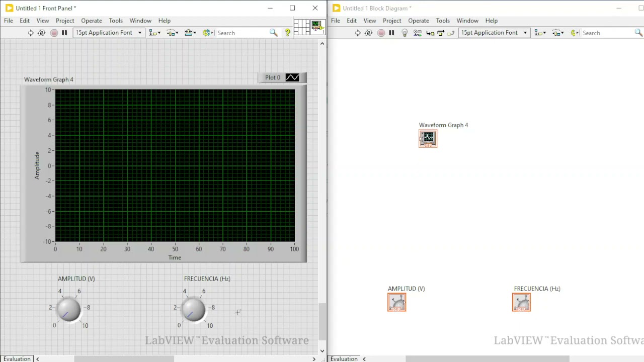Screen dimensions: 644x362
Task: Open Front Panel font dropdown (15pt Application Font)
Action: 109,33
